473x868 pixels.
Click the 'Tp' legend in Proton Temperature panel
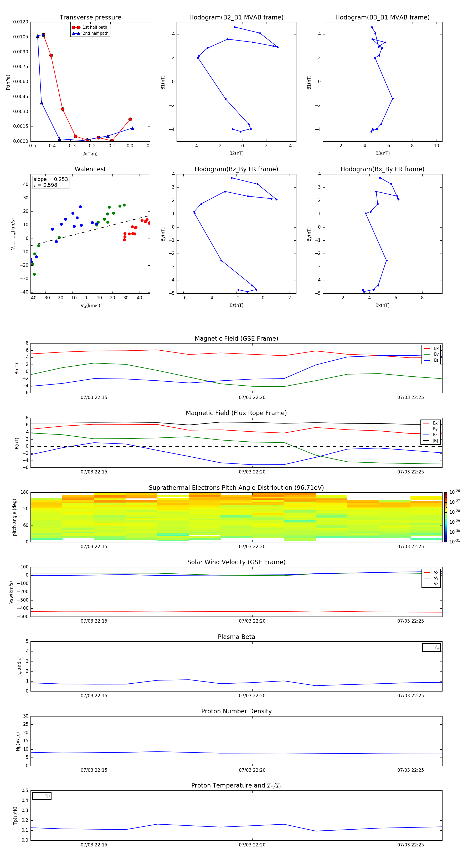coord(42,796)
